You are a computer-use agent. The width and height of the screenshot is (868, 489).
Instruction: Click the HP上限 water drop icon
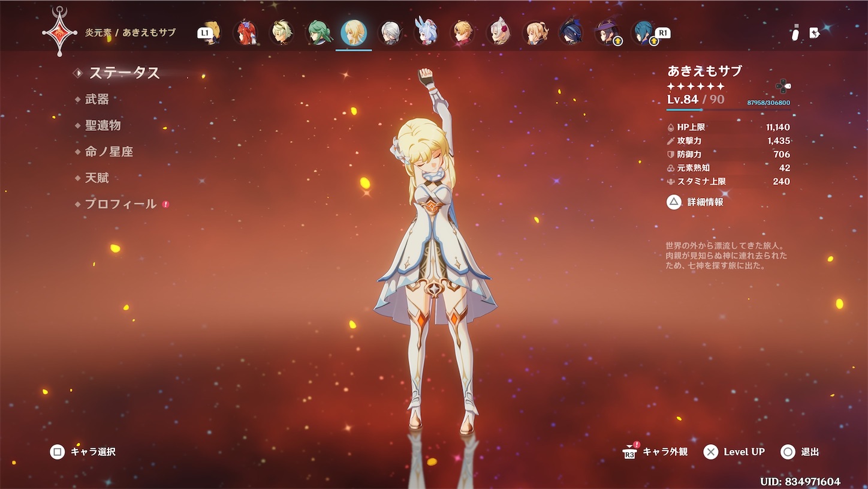click(671, 127)
